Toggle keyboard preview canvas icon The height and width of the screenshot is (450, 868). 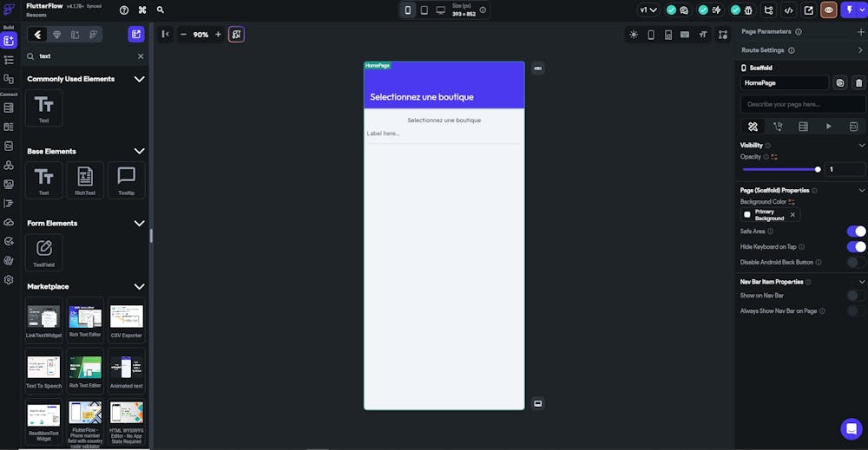[x=685, y=35]
